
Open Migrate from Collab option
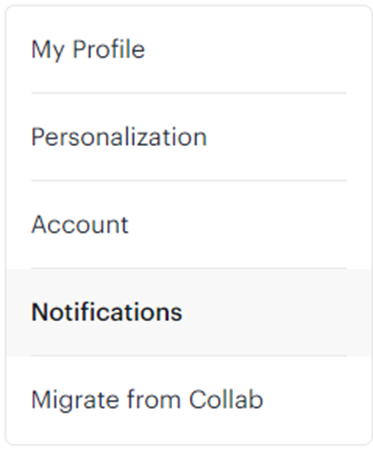[189, 400]
